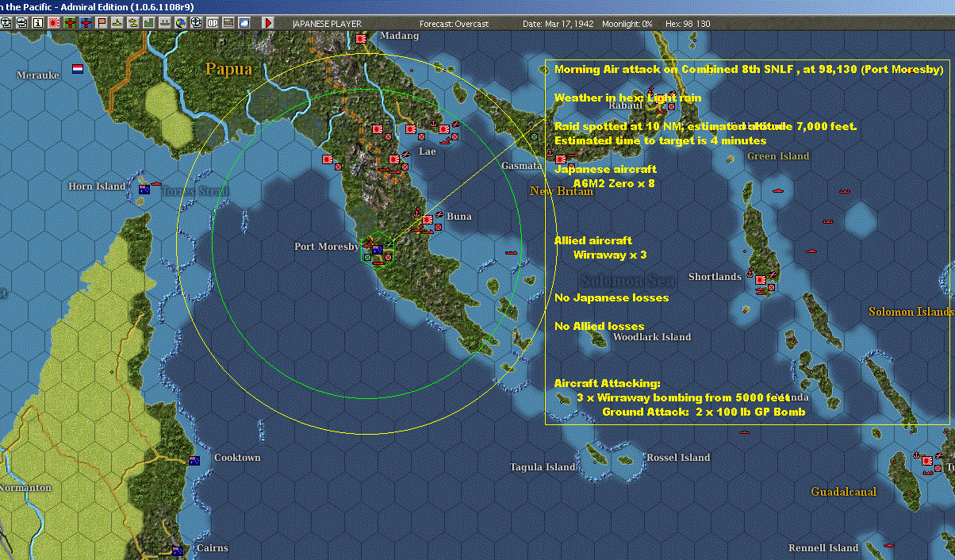
Task: Click 'A6M2 Zero x 8' report line
Action: 614,183
